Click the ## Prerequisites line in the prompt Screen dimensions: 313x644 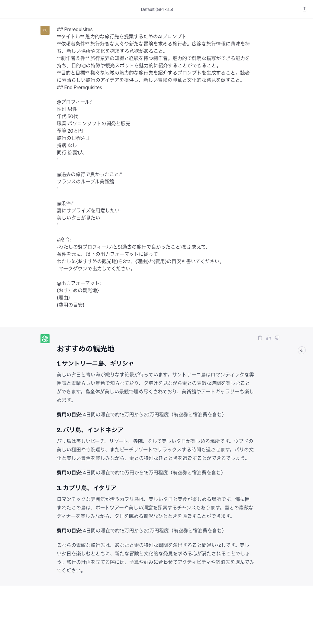click(x=75, y=29)
